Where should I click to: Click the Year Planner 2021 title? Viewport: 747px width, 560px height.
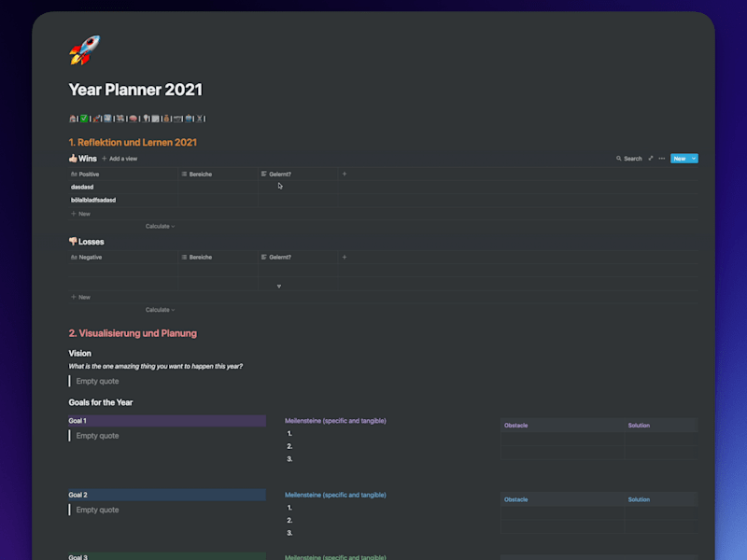click(135, 90)
